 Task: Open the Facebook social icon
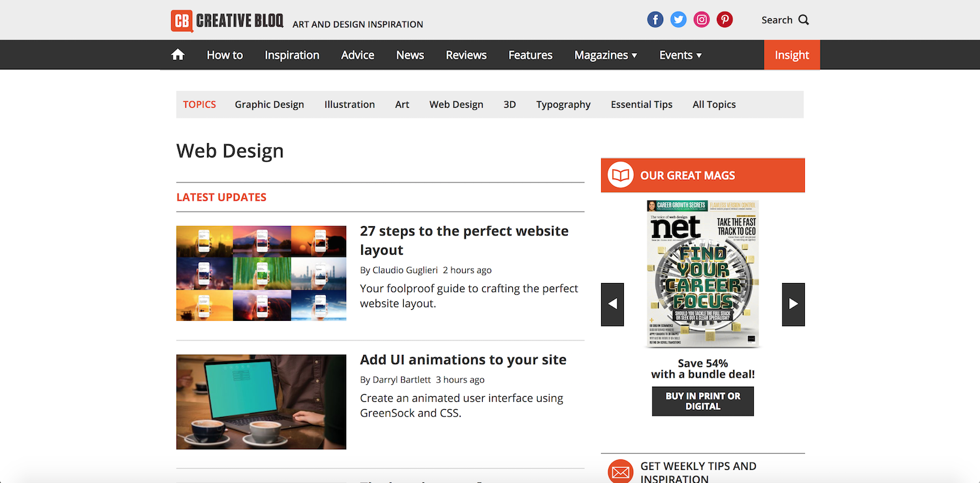pyautogui.click(x=655, y=20)
